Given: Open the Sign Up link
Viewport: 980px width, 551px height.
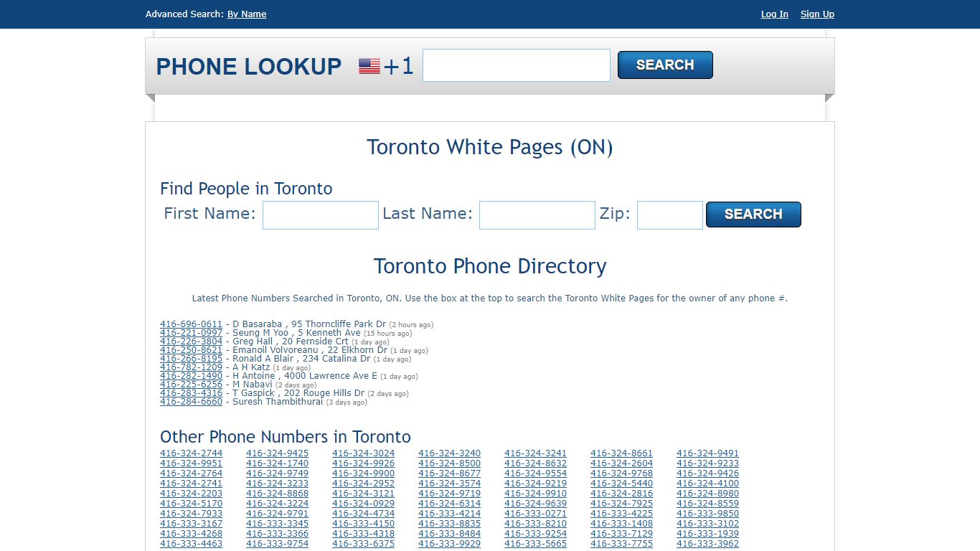Looking at the screenshot, I should click(x=817, y=14).
